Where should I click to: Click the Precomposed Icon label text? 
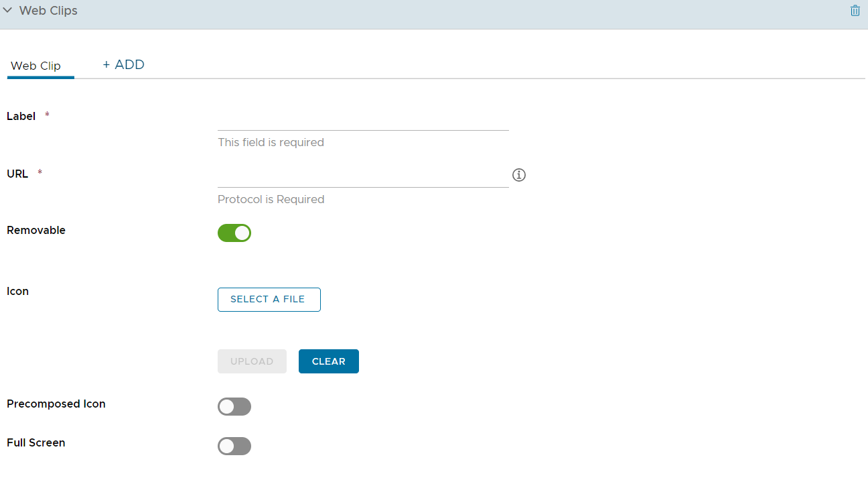coord(56,404)
